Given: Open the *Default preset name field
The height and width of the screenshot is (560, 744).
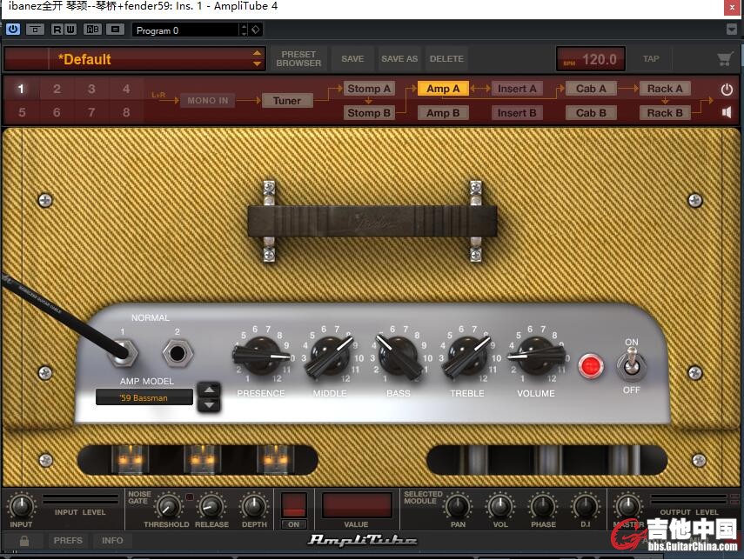Looking at the screenshot, I should tap(151, 59).
